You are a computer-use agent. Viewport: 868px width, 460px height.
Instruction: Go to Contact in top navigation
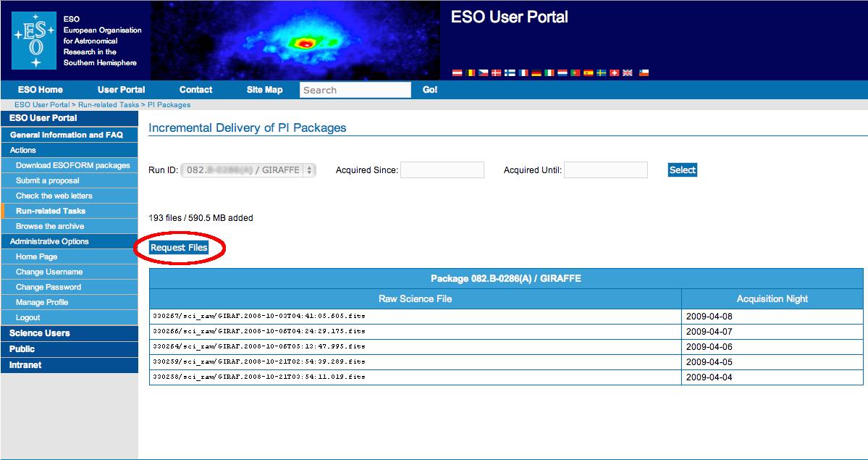tap(195, 90)
